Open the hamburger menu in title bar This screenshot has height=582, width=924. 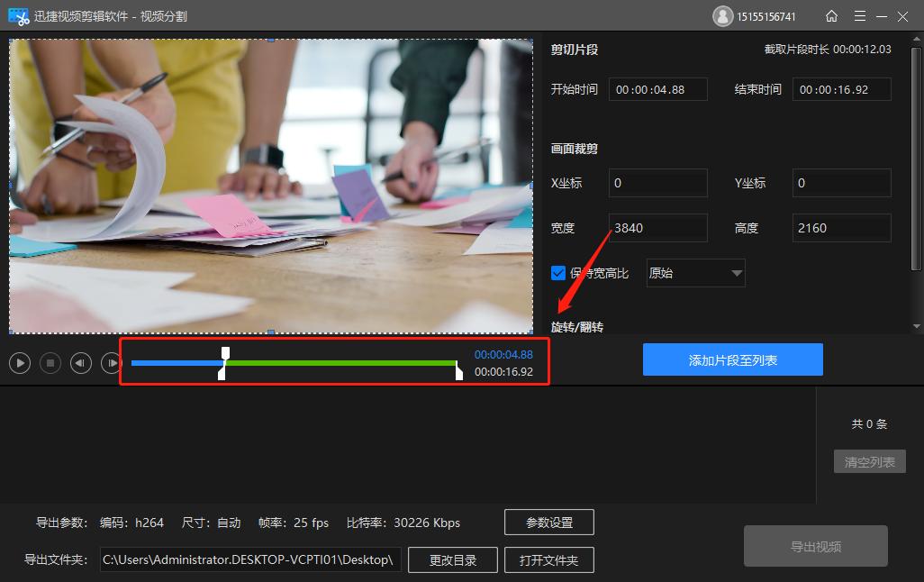pos(860,16)
